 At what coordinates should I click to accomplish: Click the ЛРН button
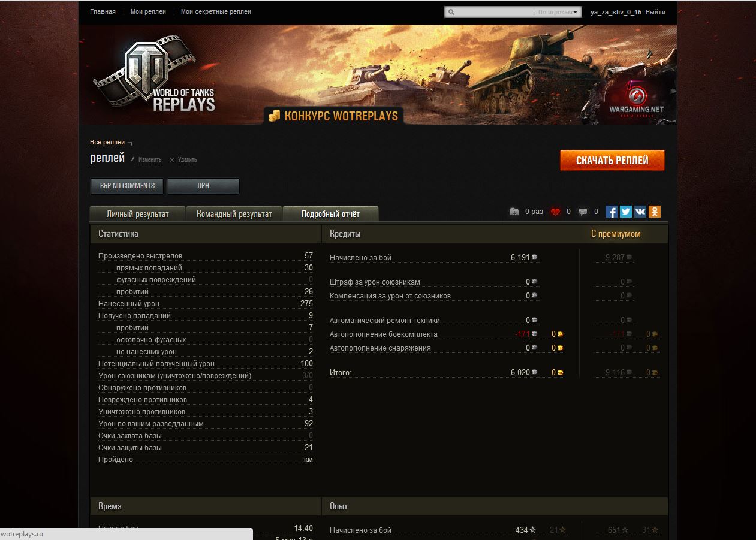click(203, 186)
